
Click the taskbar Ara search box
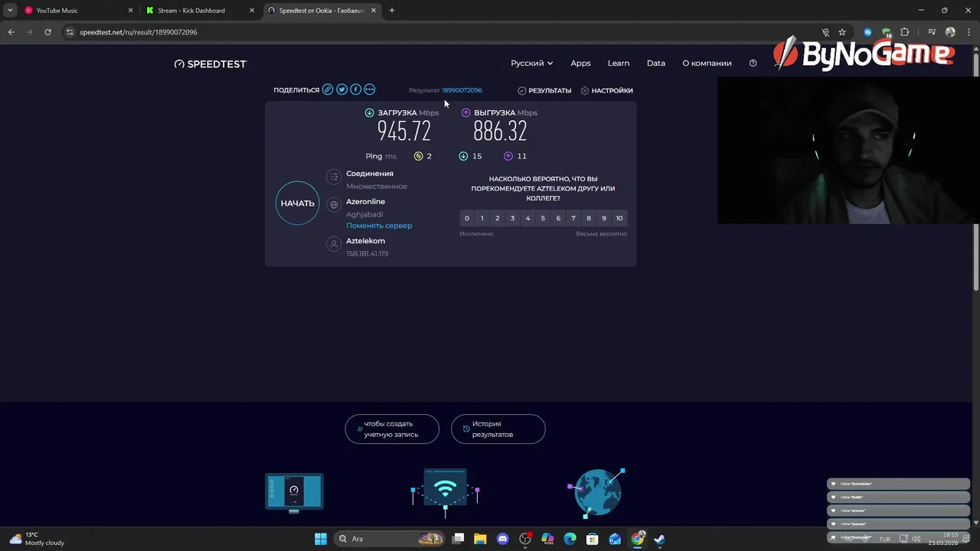click(390, 539)
